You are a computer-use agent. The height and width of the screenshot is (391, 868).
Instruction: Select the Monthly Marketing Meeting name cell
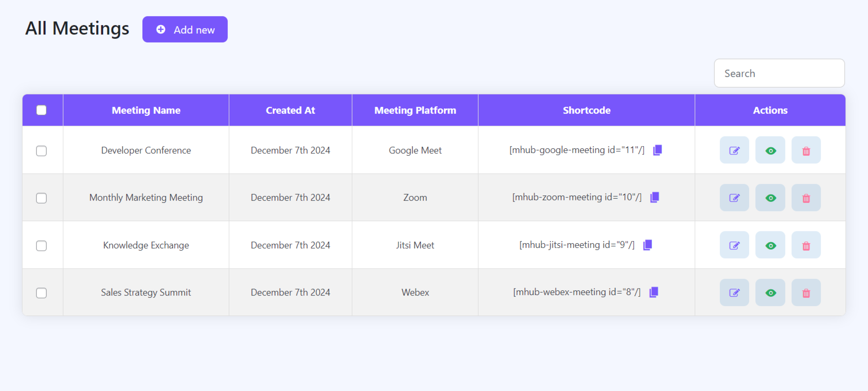coord(146,197)
